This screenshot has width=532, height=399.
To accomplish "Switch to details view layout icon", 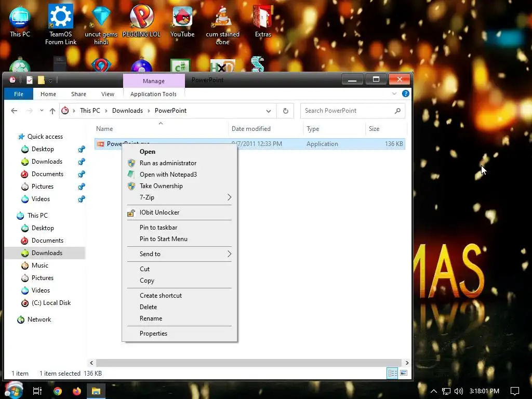I will click(x=393, y=373).
